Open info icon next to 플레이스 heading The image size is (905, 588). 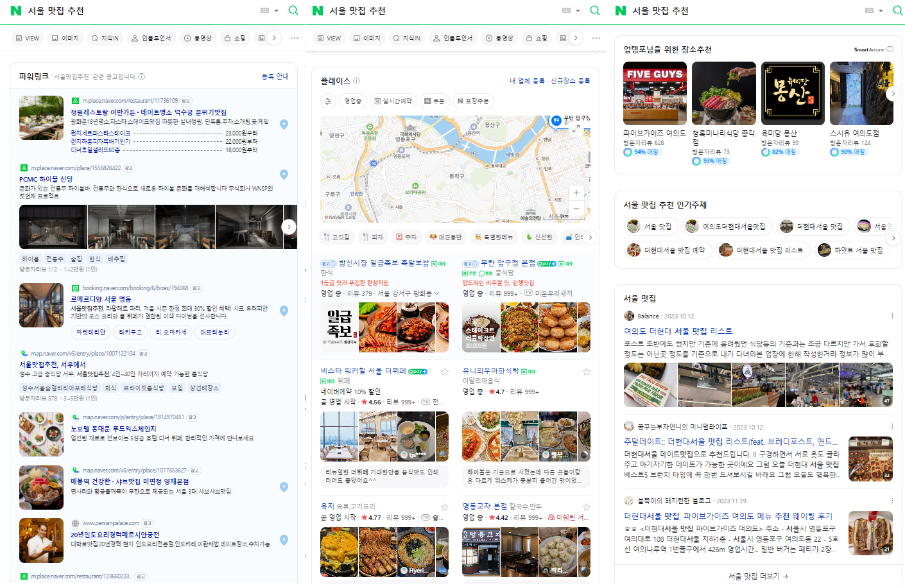356,81
